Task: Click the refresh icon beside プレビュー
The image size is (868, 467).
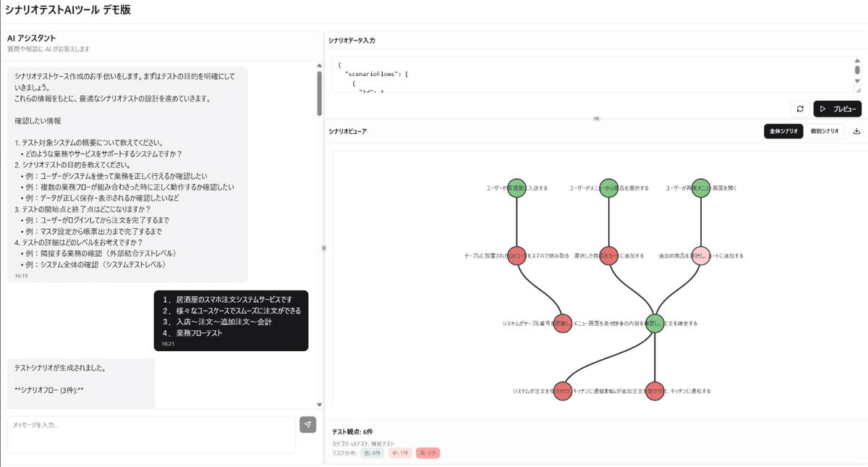Action: coord(800,109)
